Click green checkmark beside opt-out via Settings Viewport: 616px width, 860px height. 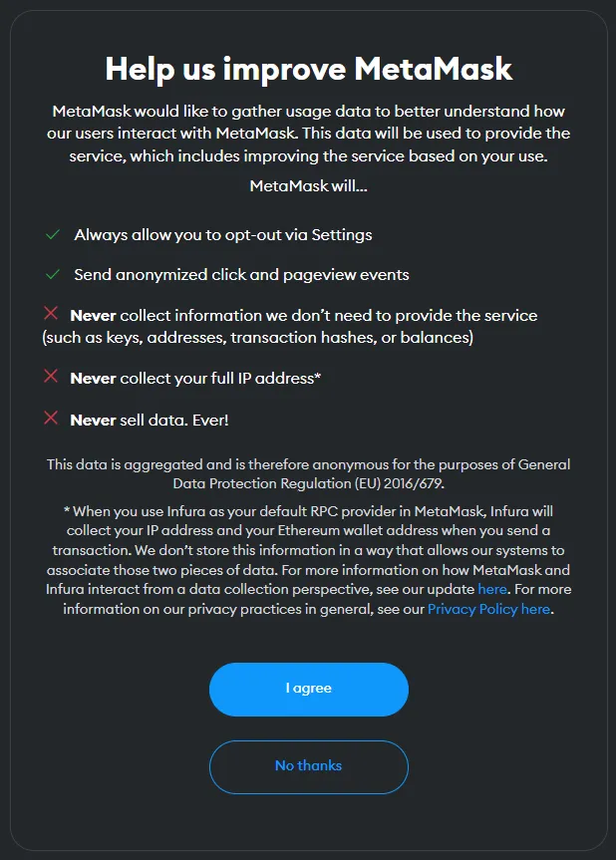click(53, 235)
